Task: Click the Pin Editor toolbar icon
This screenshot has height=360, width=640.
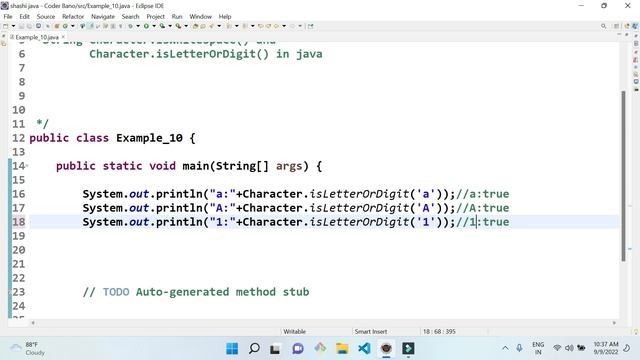Action: [x=310, y=26]
